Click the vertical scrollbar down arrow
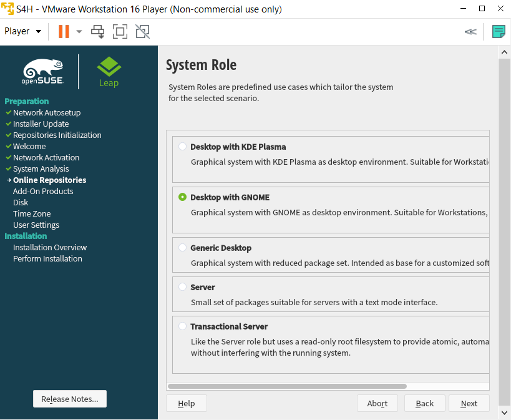 [x=505, y=413]
